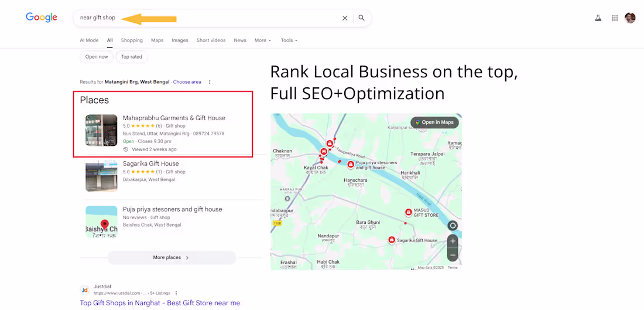Click the Justdial site name
644x310 pixels.
click(x=102, y=286)
